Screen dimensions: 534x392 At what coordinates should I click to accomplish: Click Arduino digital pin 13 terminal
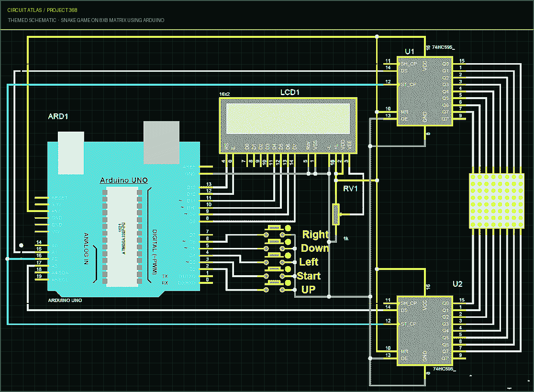coord(206,187)
